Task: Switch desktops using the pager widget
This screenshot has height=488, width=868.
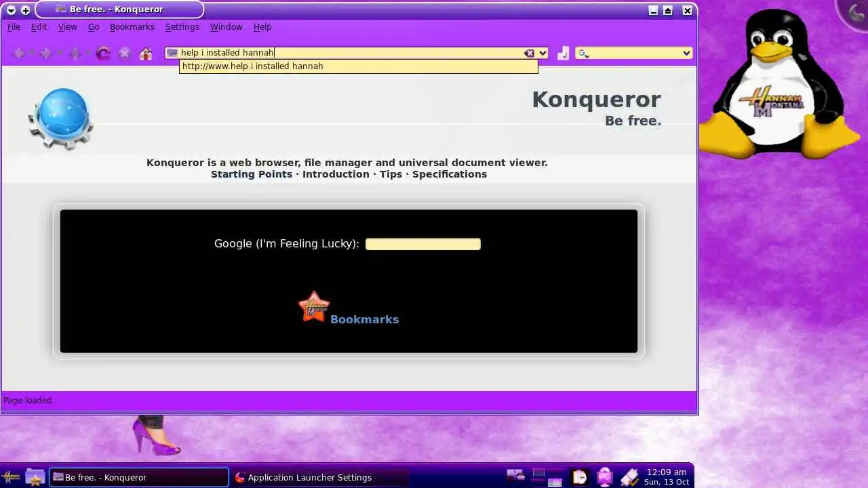Action: click(x=547, y=476)
